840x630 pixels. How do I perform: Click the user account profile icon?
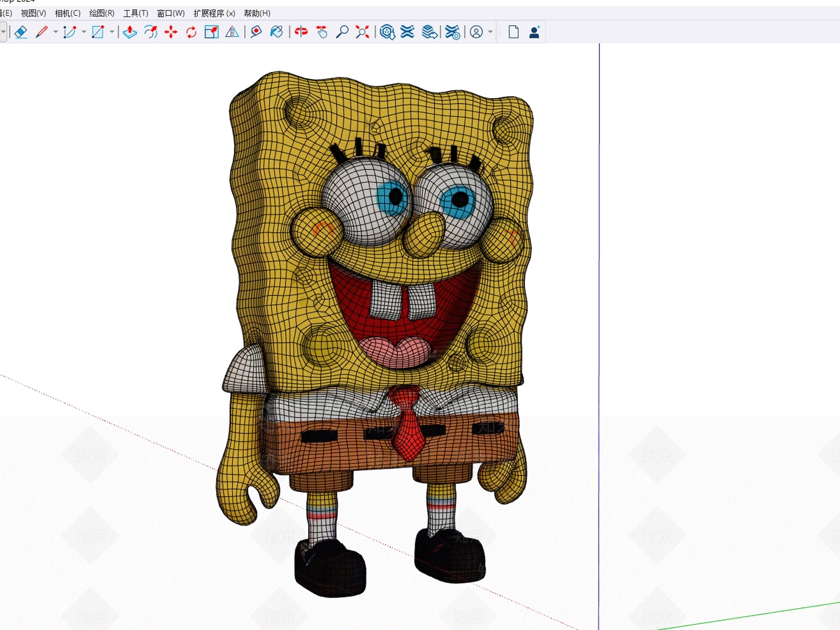pyautogui.click(x=476, y=32)
